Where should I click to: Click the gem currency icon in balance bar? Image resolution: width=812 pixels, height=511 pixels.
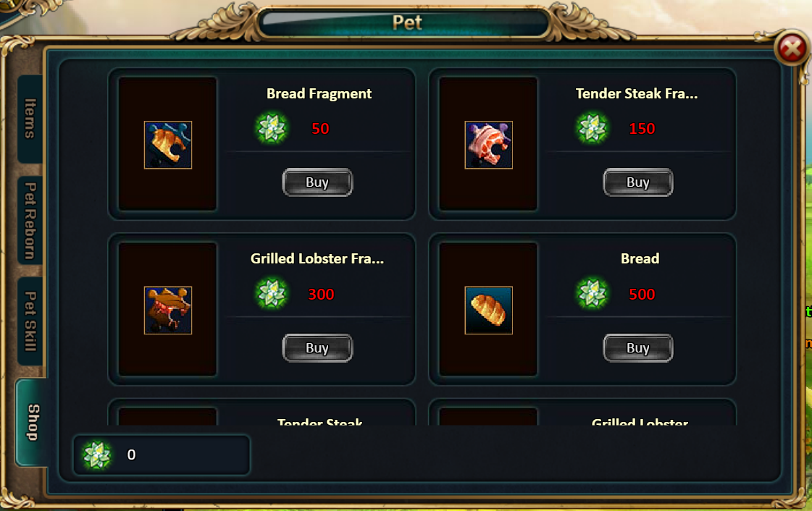[x=96, y=455]
